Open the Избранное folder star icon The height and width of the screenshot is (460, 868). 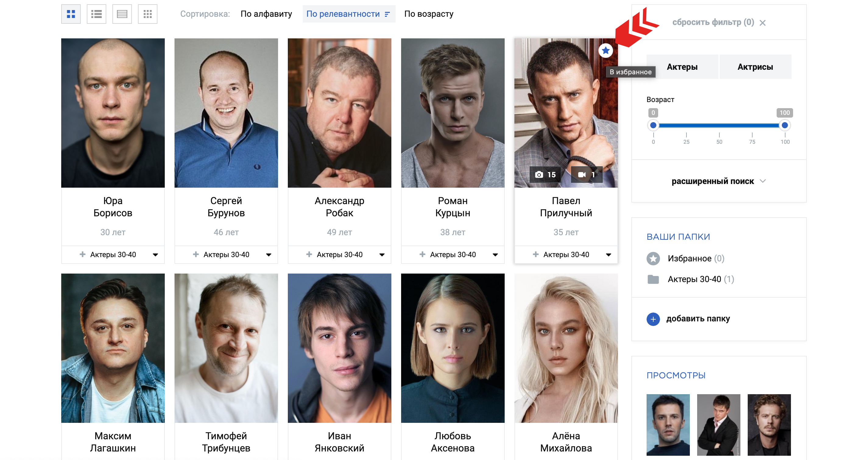tap(653, 258)
